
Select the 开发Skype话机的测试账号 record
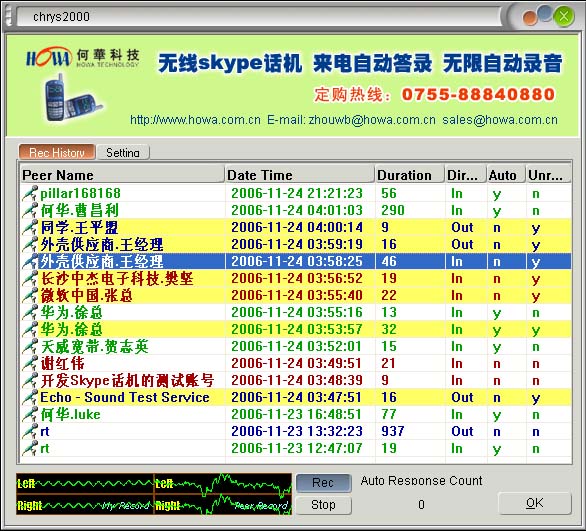(295, 380)
